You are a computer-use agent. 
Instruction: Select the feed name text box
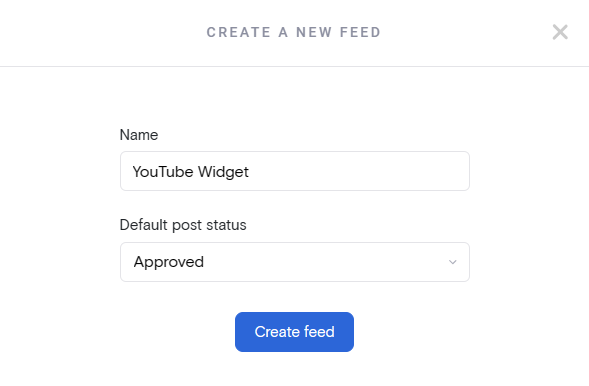pos(295,171)
